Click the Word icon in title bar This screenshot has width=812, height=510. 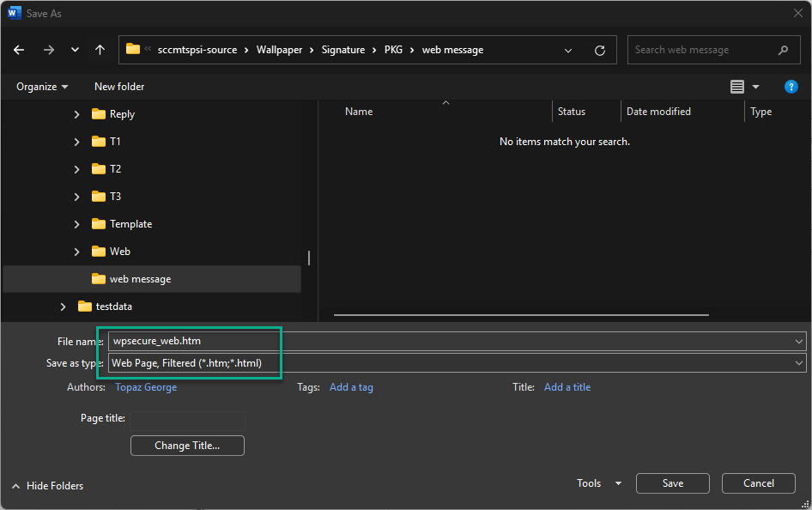click(14, 13)
